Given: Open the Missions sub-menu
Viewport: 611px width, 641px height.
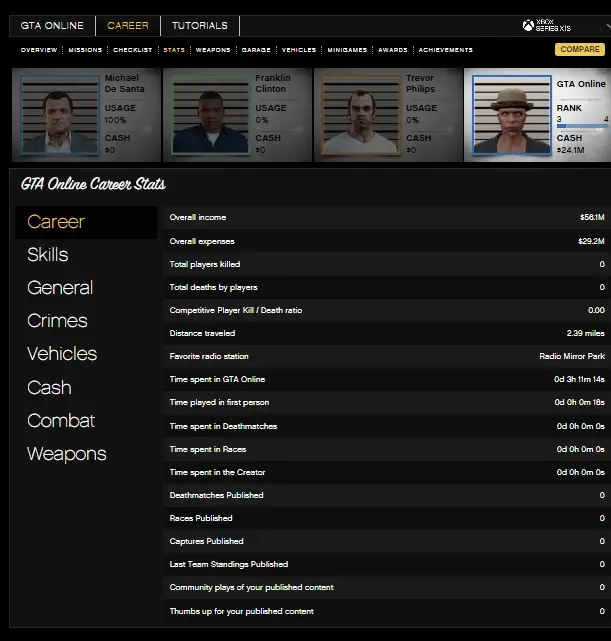Looking at the screenshot, I should (85, 50).
